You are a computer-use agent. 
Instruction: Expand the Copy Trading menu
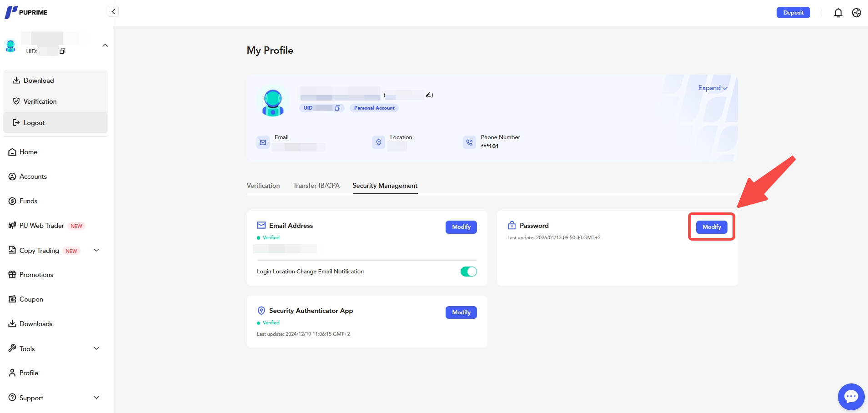(x=96, y=250)
